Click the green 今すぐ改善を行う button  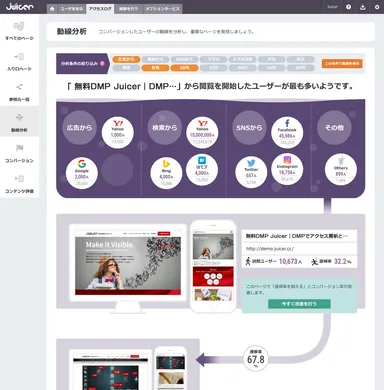299,304
